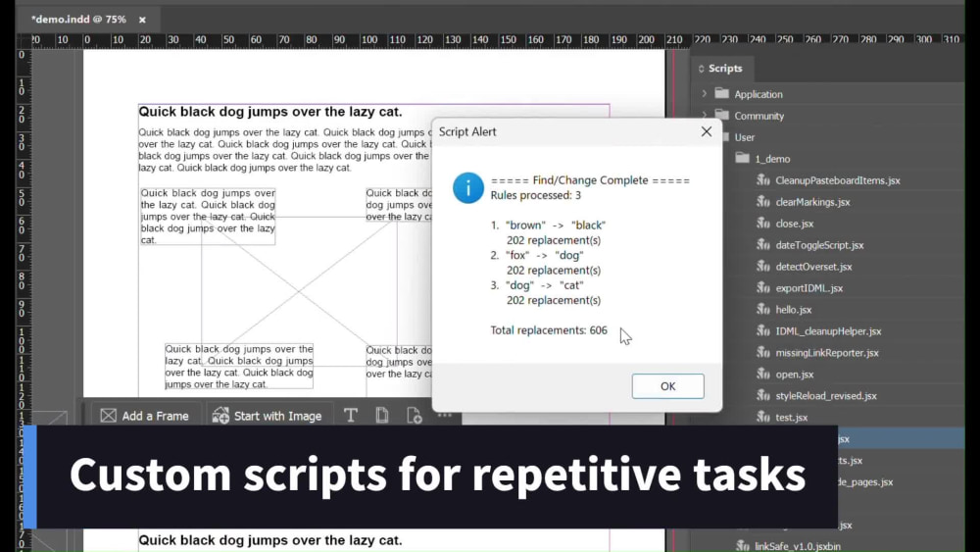Select clearMarkings.jsx file name
This screenshot has width=980, height=552.
click(x=812, y=202)
